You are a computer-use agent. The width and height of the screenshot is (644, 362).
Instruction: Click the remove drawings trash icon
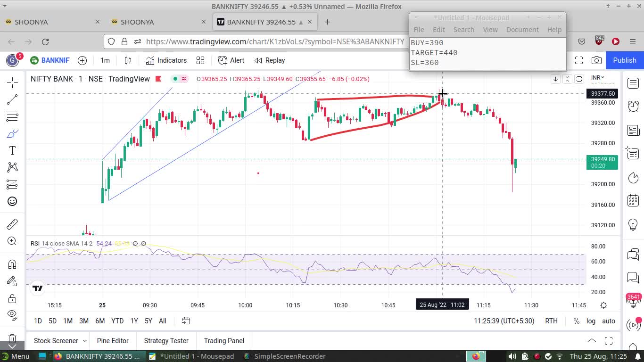coord(13,338)
